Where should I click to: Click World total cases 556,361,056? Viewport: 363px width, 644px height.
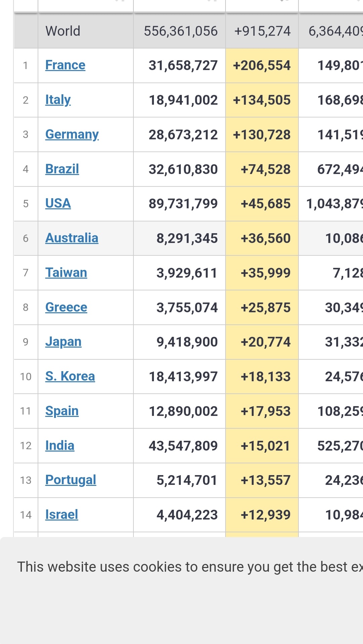pos(180,31)
